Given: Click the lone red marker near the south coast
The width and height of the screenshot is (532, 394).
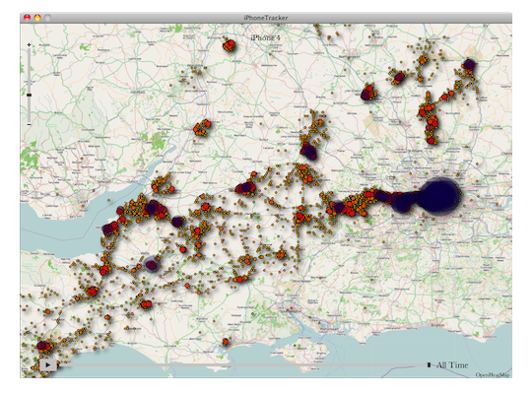Looking at the screenshot, I should [x=226, y=342].
